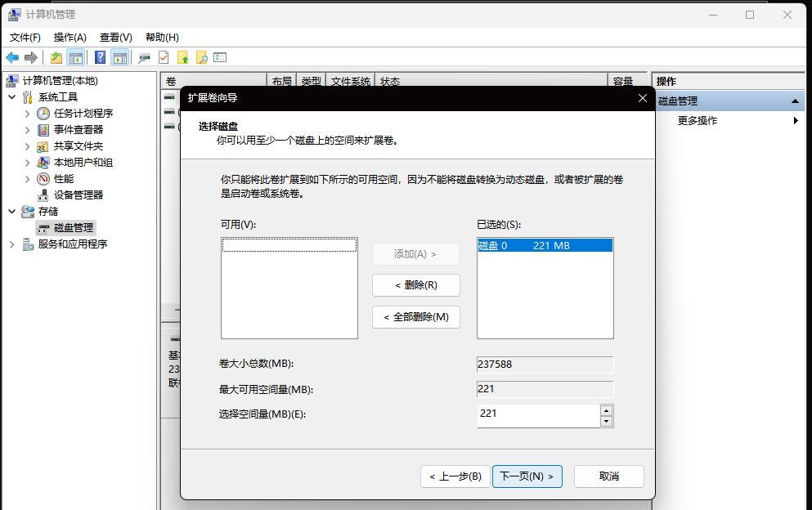This screenshot has height=510, width=812.
Task: Select 服务和应用程序 tree item
Action: tap(73, 244)
